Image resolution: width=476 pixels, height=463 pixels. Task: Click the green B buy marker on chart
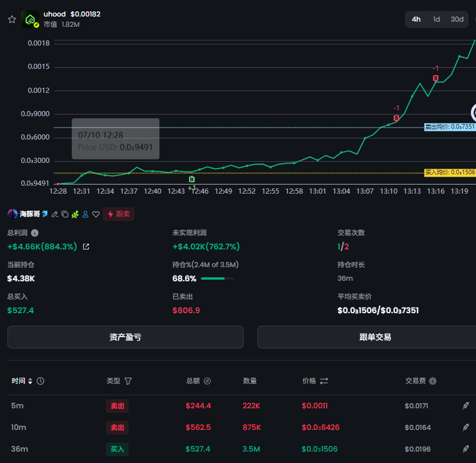[191, 179]
